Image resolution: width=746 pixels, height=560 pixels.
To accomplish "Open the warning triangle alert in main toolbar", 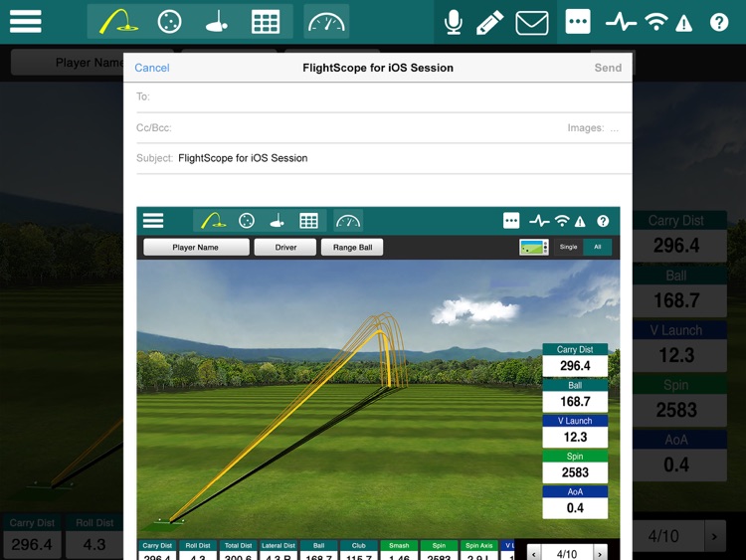I will [x=683, y=23].
